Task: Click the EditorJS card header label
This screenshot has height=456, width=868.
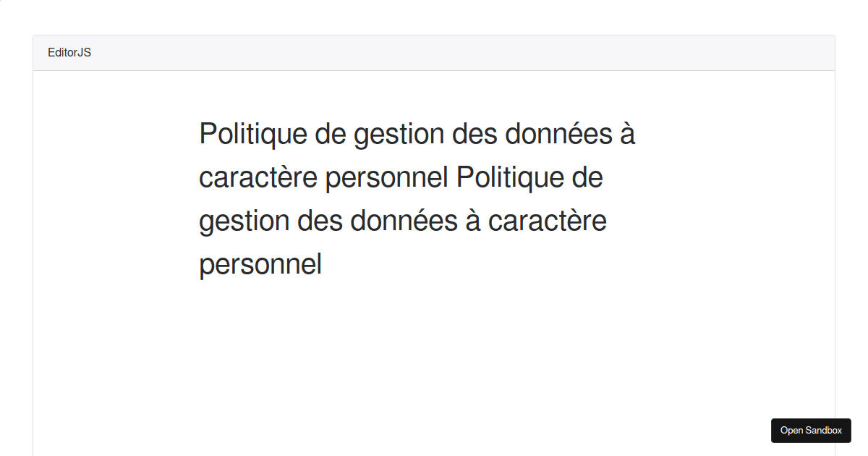Action: 69,53
